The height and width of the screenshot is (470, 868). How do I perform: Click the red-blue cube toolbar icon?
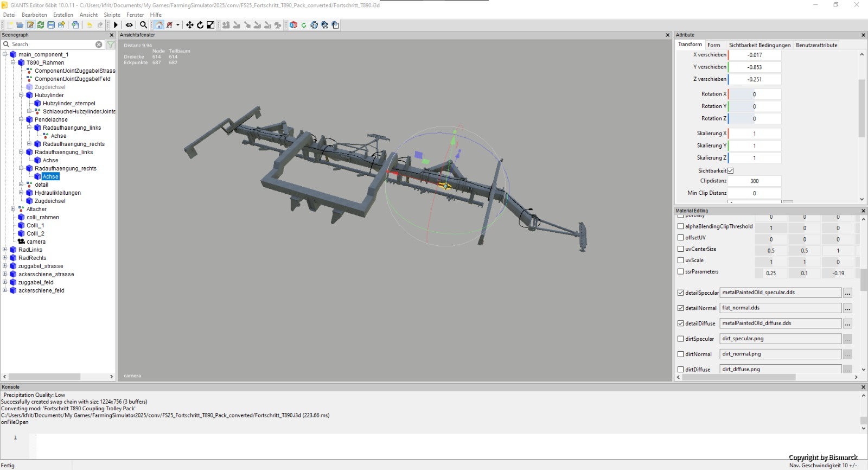293,25
